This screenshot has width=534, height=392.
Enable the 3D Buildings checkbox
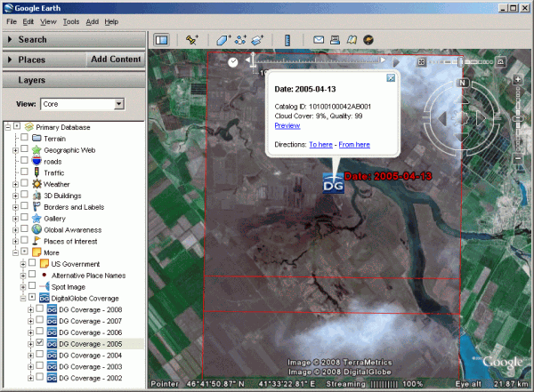click(24, 195)
